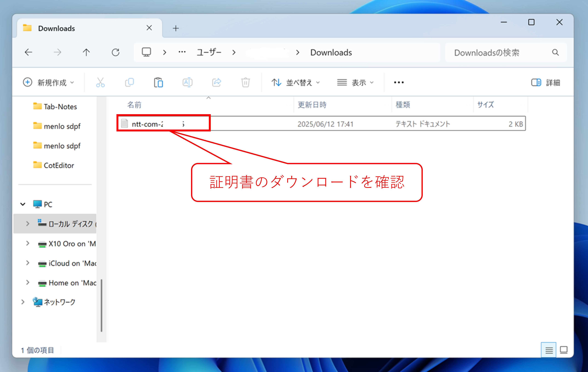Click the PC monitor icon in address bar

click(146, 52)
